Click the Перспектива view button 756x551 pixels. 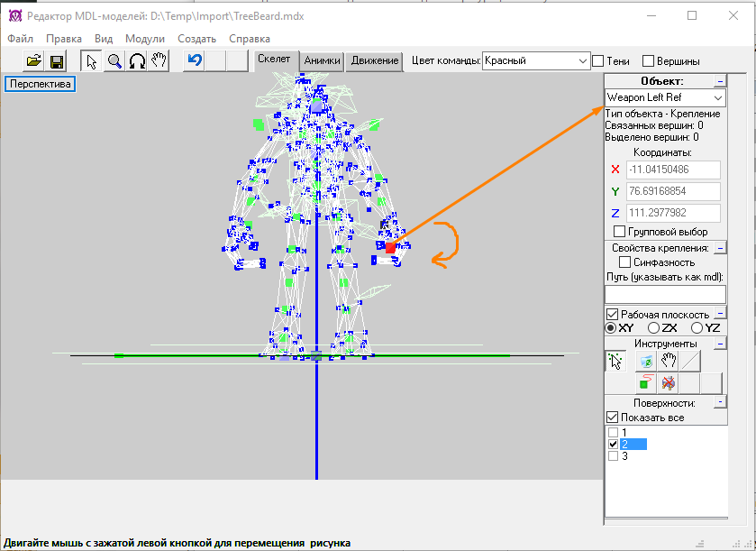click(40, 84)
